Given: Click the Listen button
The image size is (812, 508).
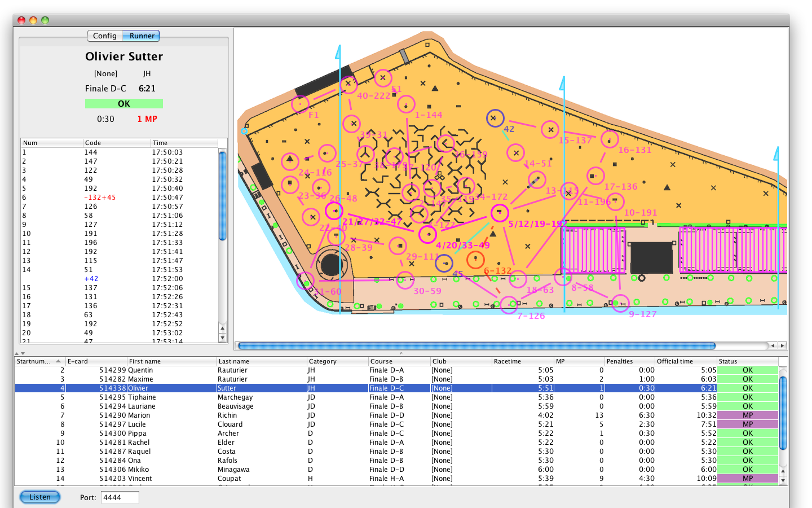Looking at the screenshot, I should point(40,497).
